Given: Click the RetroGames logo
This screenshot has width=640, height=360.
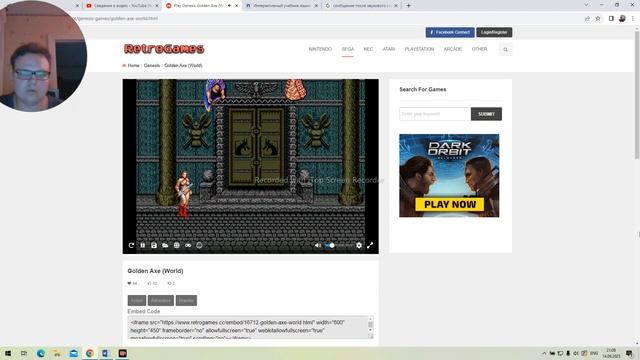Looking at the screenshot, I should tap(164, 49).
